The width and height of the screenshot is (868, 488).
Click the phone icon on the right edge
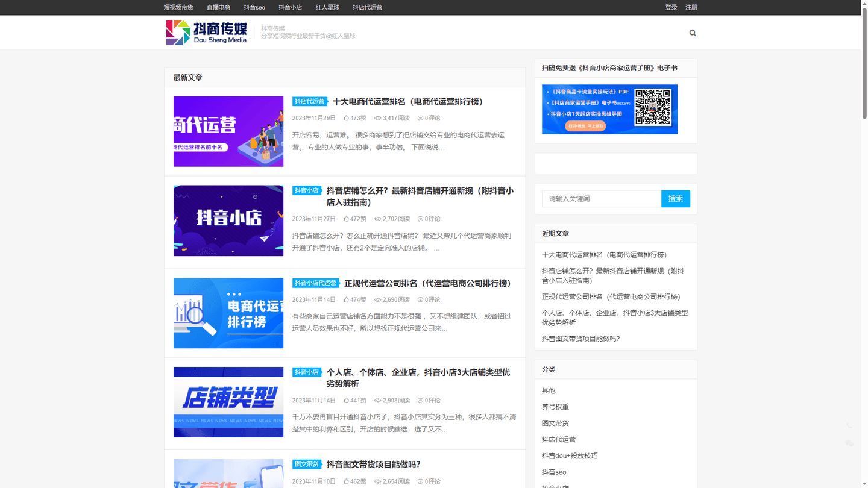849,425
